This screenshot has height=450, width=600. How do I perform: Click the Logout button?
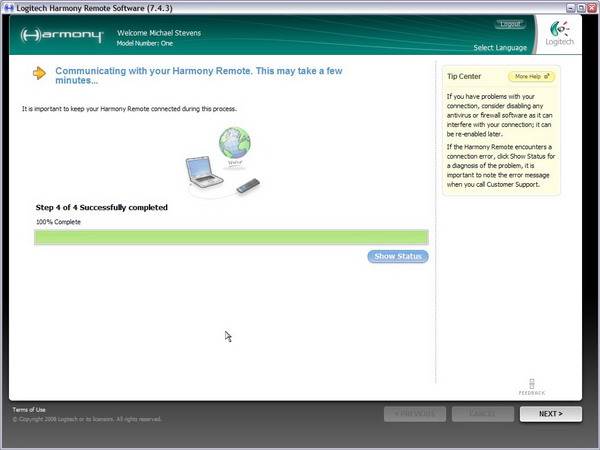click(510, 24)
